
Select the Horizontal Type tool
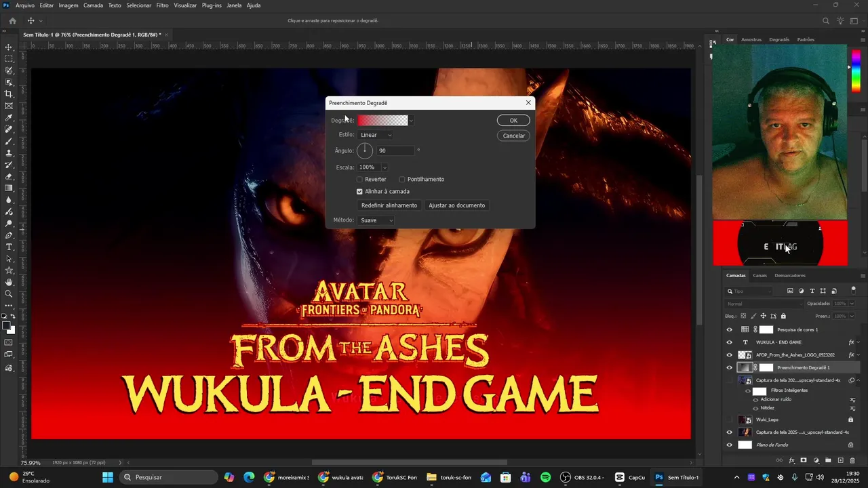pos(9,247)
